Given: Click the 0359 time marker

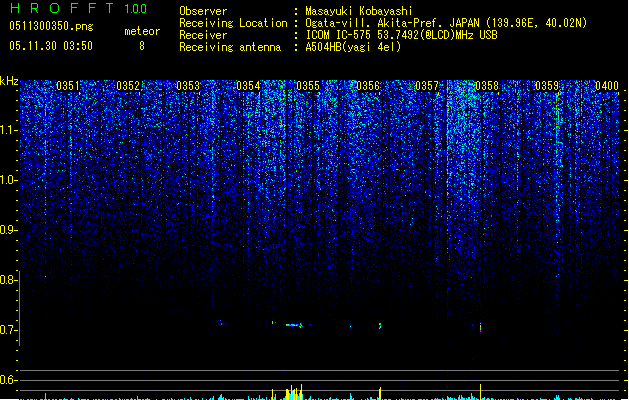Looking at the screenshot, I should tap(547, 86).
